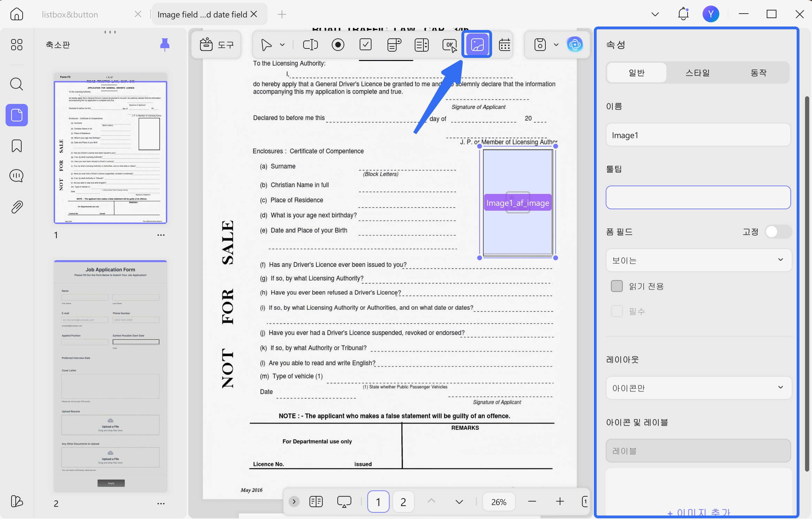Choose the checkbox field tool
The width and height of the screenshot is (812, 519).
(366, 45)
